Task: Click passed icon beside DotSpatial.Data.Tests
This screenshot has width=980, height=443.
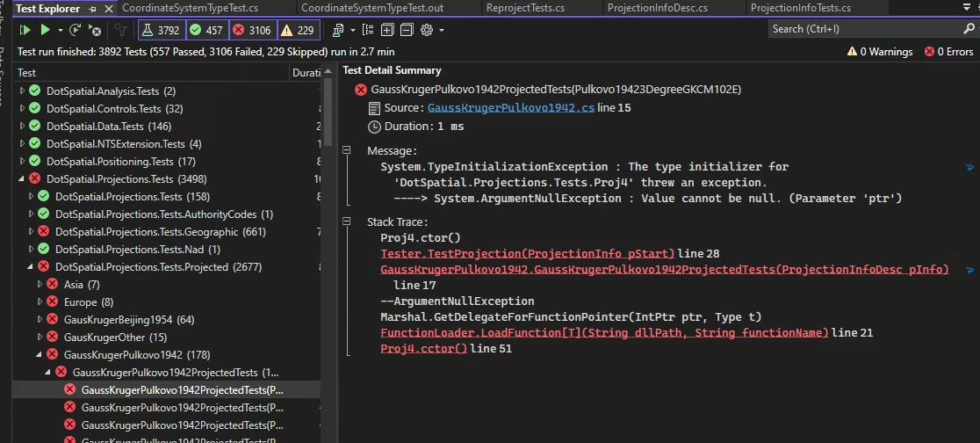Action: pyautogui.click(x=35, y=126)
